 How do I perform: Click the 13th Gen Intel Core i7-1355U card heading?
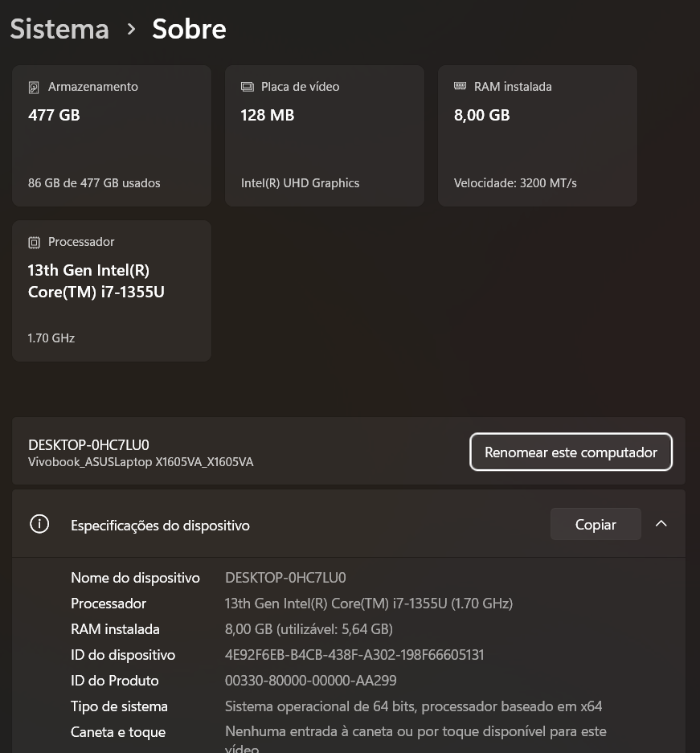[x=96, y=281]
